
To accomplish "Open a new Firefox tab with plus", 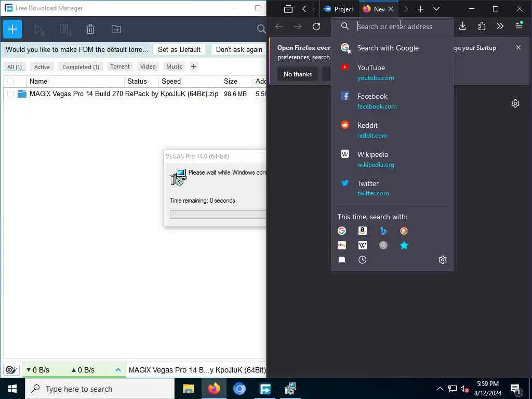I will coord(420,9).
